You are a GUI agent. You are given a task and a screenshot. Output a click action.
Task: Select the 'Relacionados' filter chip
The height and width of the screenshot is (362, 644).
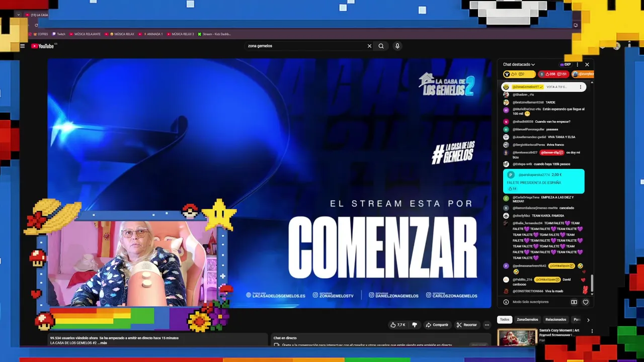[555, 319]
